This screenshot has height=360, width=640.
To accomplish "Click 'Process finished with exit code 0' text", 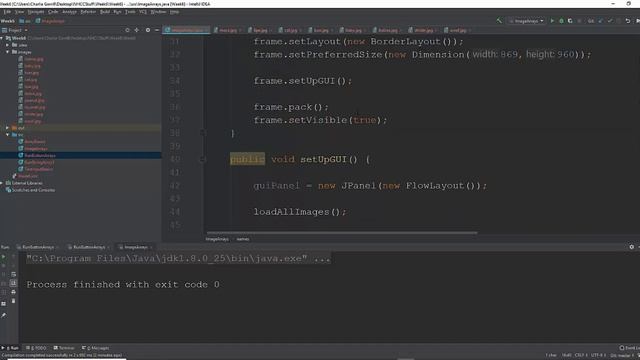I will point(123,284).
